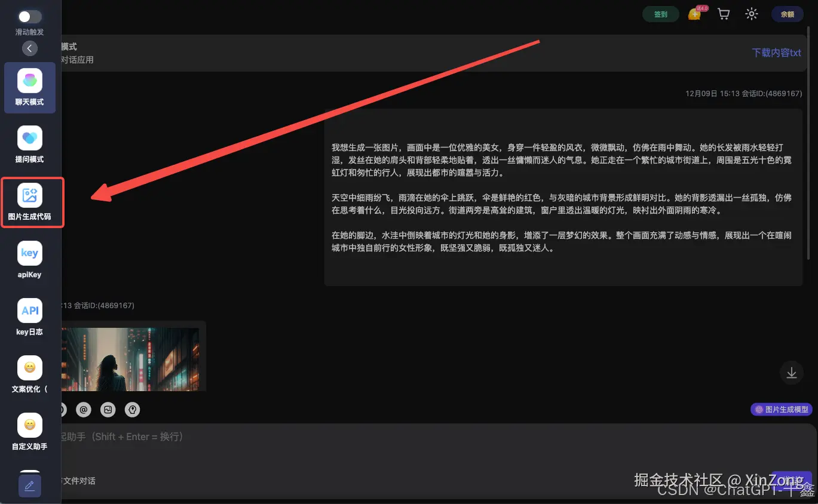
Task: Open 提问模式 from the sidebar
Action: [x=29, y=145]
